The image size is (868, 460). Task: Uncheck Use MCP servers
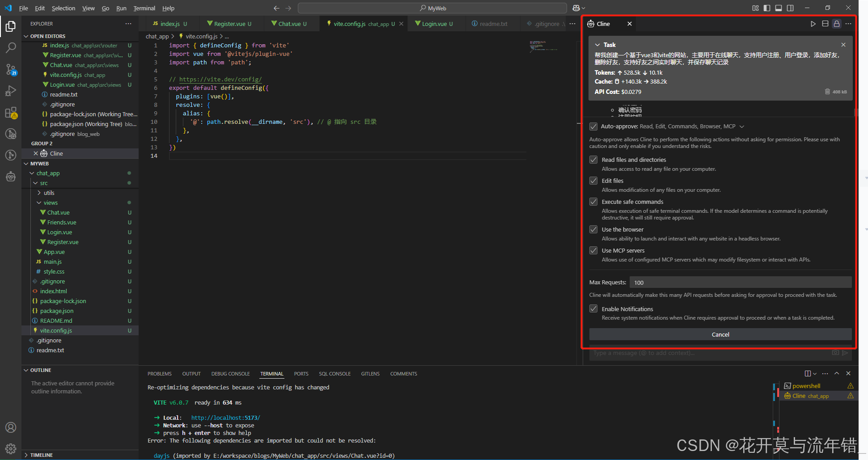[593, 250]
